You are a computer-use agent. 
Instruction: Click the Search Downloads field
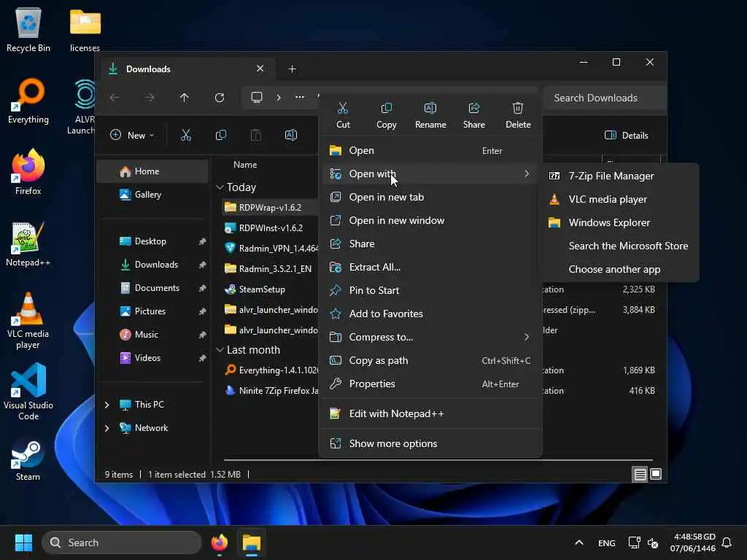tap(604, 98)
